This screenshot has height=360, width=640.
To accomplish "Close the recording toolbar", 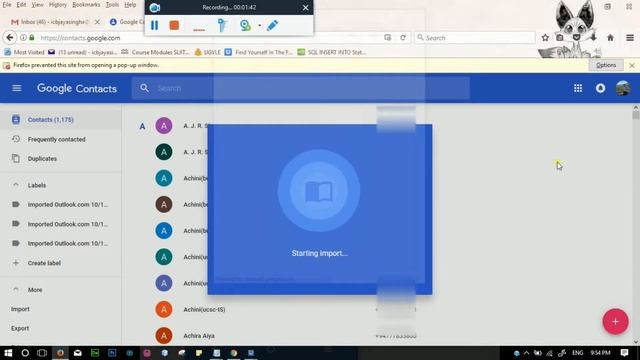I will pyautogui.click(x=305, y=7).
